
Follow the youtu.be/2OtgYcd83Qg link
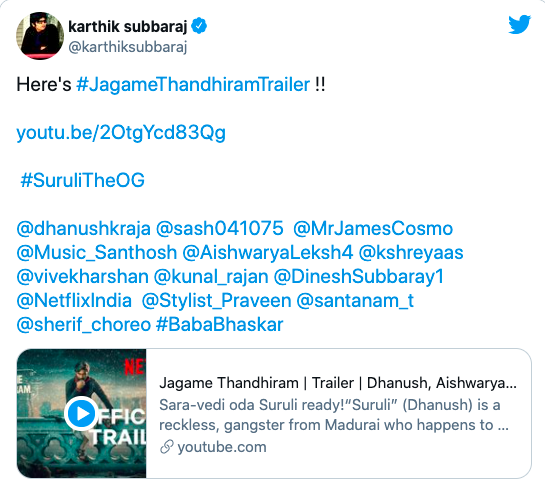pyautogui.click(x=121, y=133)
